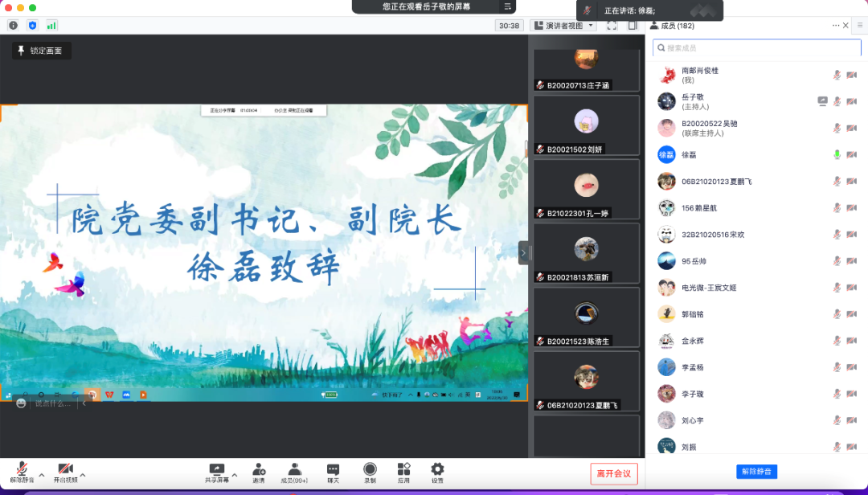Click the blue 解除静音 button in member panel
868x495 pixels.
(x=756, y=472)
